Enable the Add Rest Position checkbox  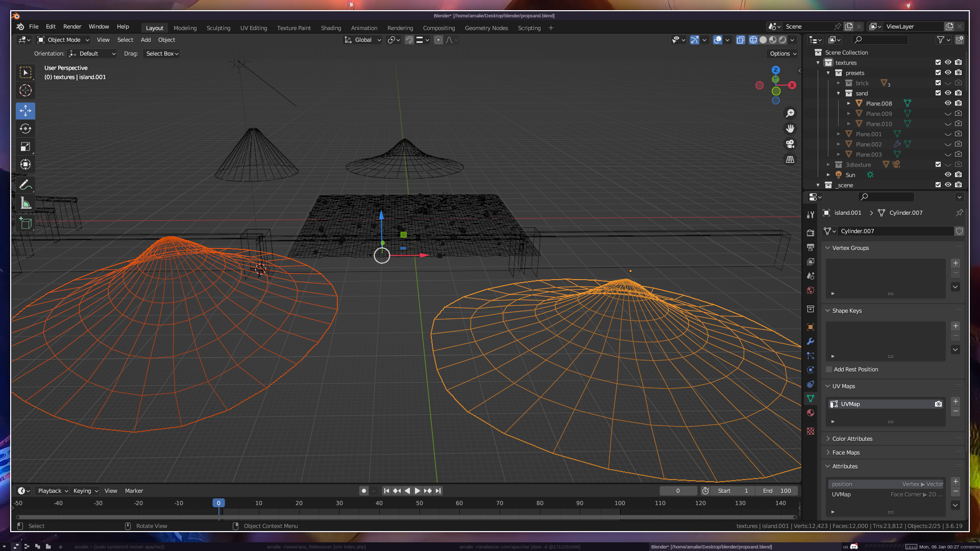[829, 369]
